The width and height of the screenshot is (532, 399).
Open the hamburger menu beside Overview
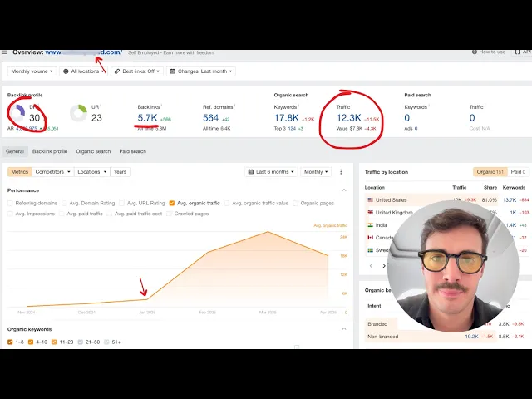tap(4, 52)
